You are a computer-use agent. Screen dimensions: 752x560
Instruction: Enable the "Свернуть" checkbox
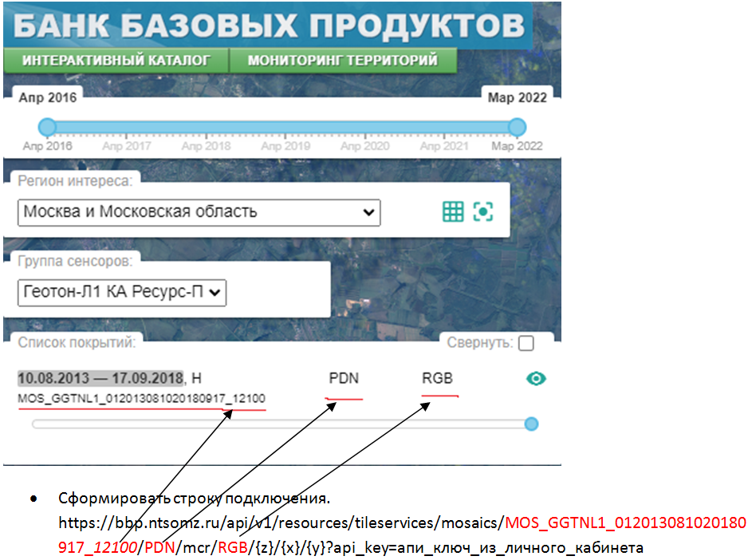pyautogui.click(x=528, y=343)
